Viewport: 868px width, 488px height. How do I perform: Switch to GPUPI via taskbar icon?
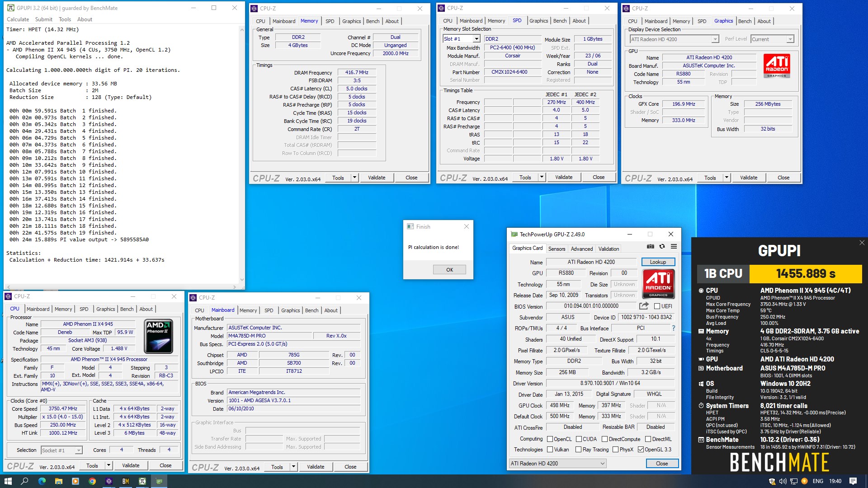coord(142,481)
